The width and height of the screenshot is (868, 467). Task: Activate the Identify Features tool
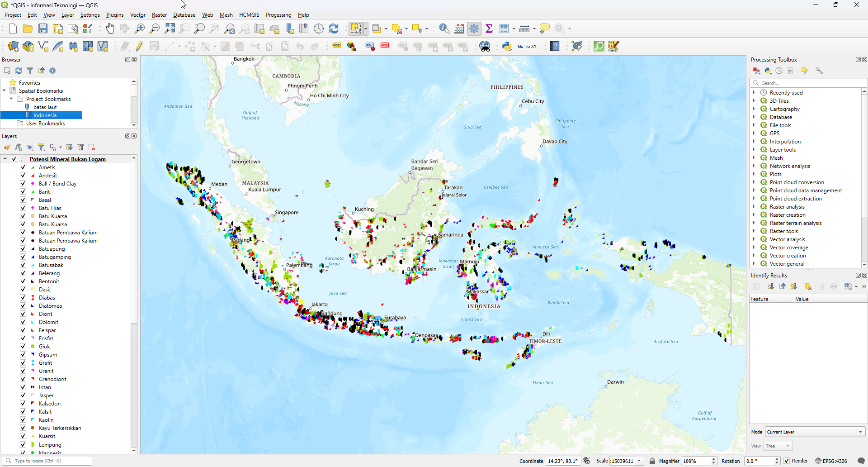(x=444, y=29)
